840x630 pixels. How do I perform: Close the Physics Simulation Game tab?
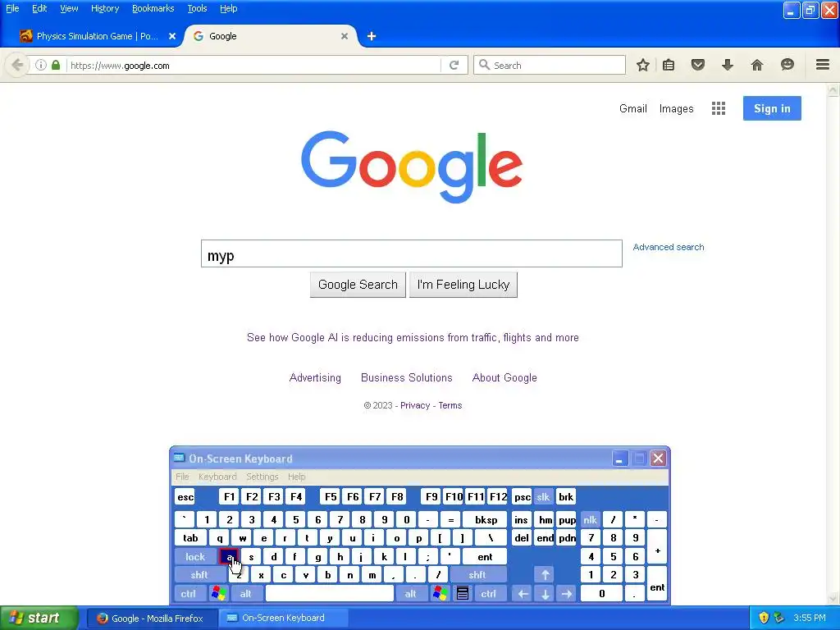click(172, 36)
